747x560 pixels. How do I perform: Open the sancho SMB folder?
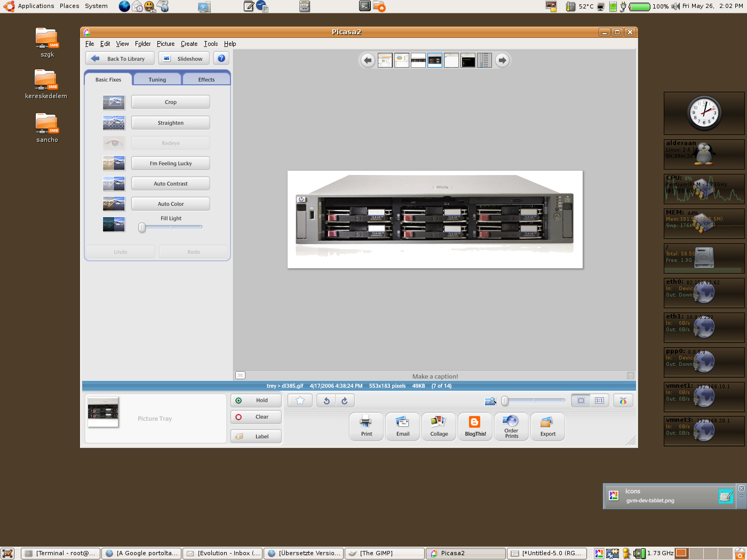[x=47, y=128]
